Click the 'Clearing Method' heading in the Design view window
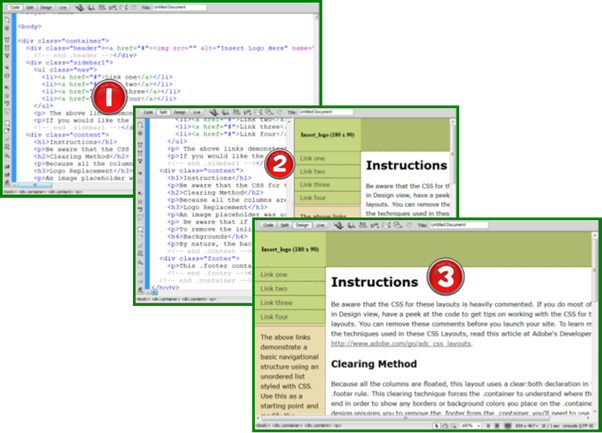The height and width of the screenshot is (433, 602). click(x=374, y=364)
